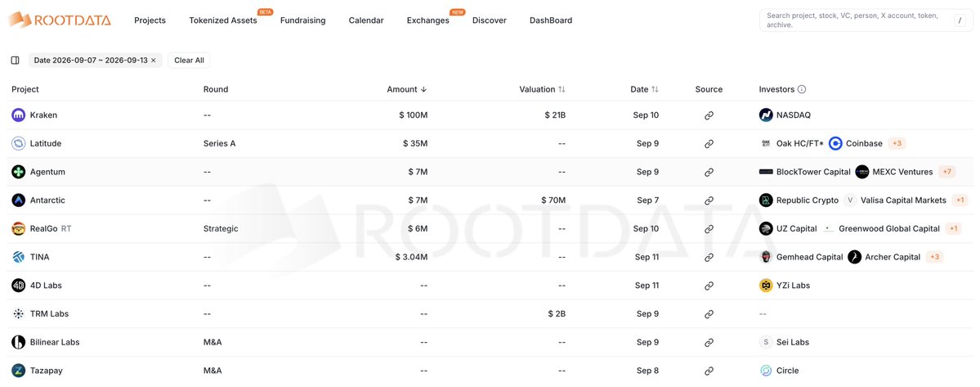
Task: Toggle the filter sidebar panel icon
Action: point(15,60)
